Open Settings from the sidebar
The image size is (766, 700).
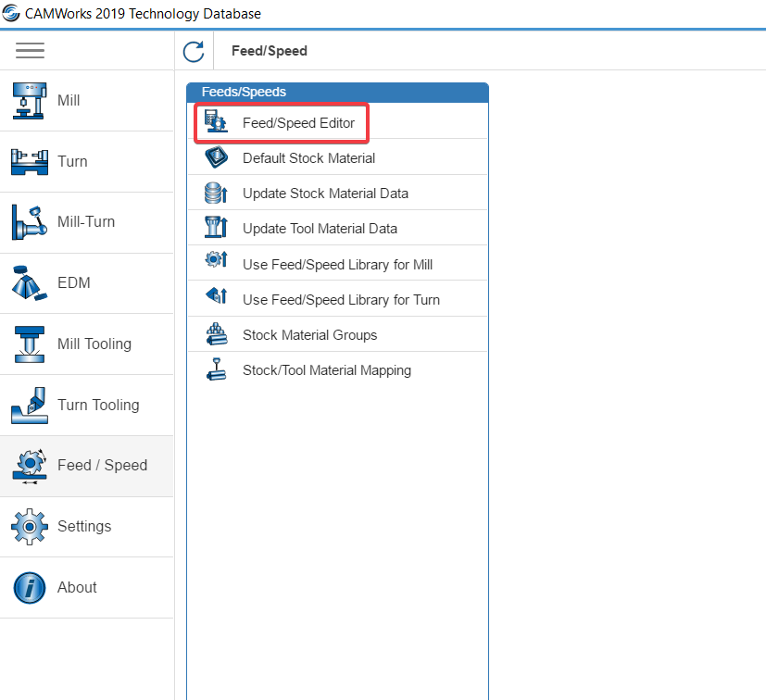87,527
